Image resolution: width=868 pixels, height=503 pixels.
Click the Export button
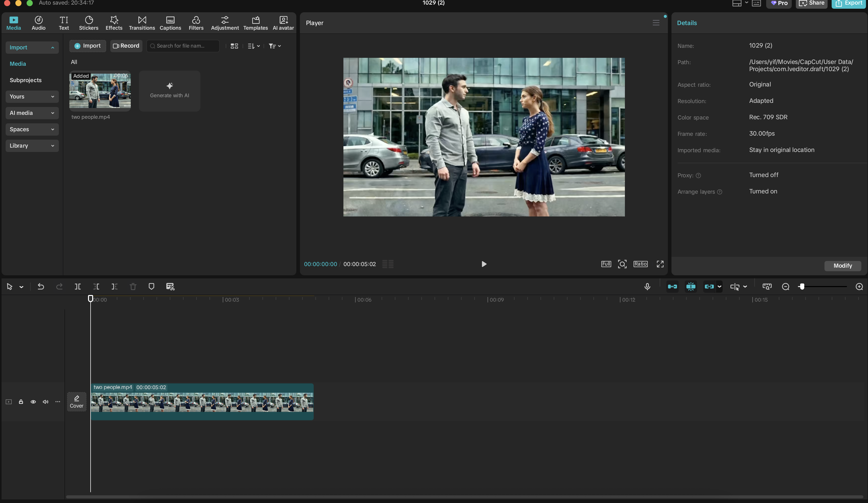[x=849, y=3]
